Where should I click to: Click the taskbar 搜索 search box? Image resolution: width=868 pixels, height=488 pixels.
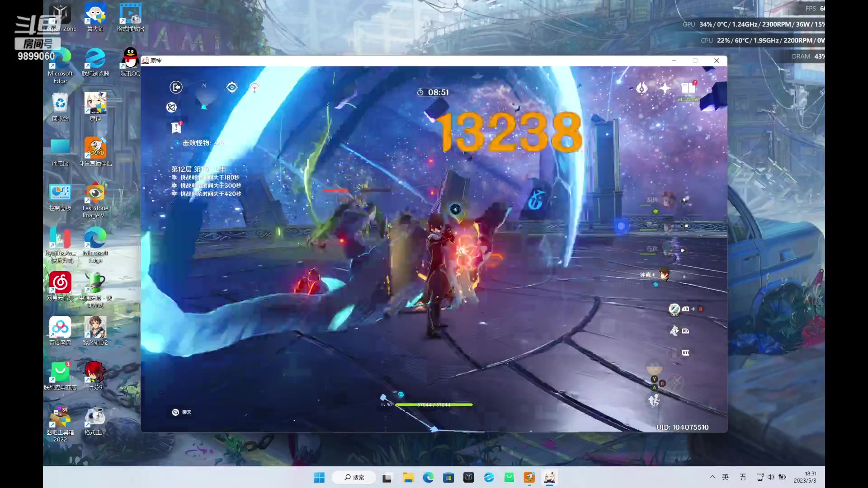[354, 478]
